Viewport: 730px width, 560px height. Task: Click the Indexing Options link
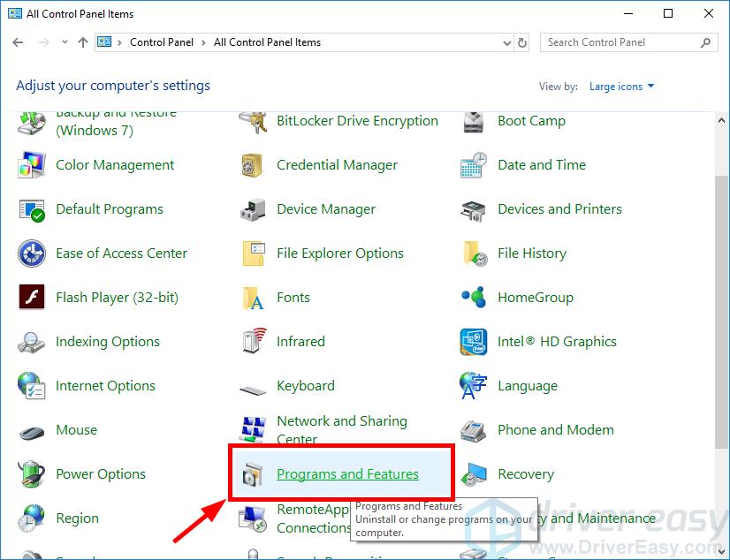(108, 342)
